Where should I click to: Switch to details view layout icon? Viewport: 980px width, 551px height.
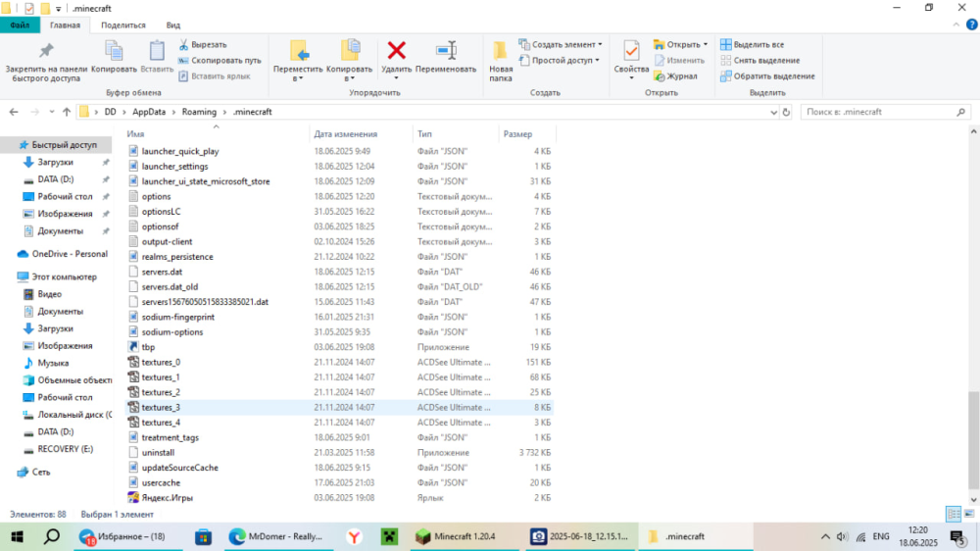click(954, 514)
